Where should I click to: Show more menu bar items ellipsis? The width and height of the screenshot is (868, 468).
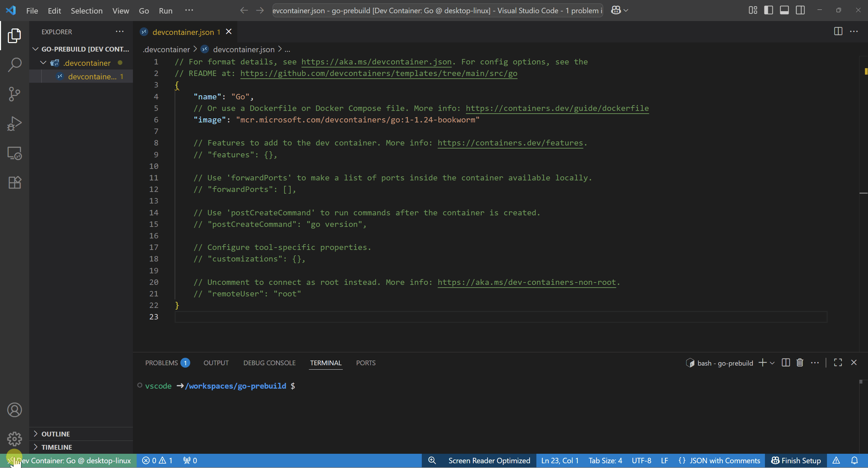click(189, 11)
